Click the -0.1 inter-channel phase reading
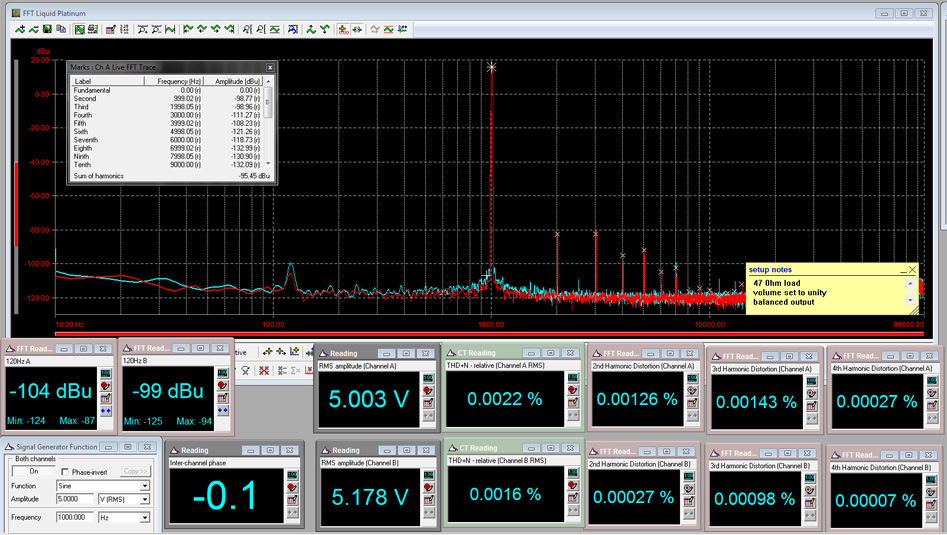The width and height of the screenshot is (947, 535). point(225,496)
